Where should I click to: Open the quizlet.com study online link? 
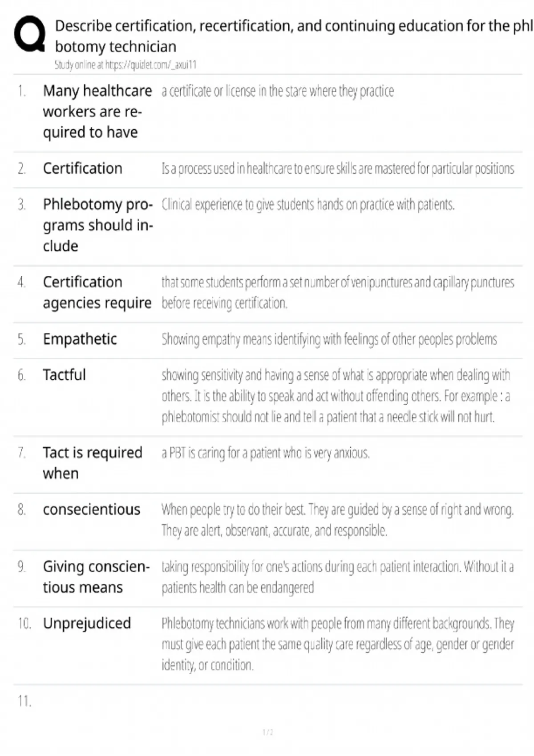[125, 65]
